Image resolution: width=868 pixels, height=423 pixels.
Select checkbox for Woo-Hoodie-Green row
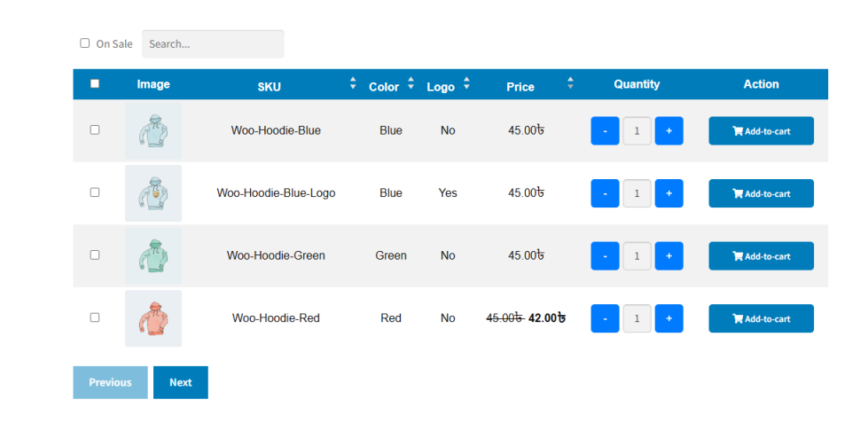click(95, 255)
